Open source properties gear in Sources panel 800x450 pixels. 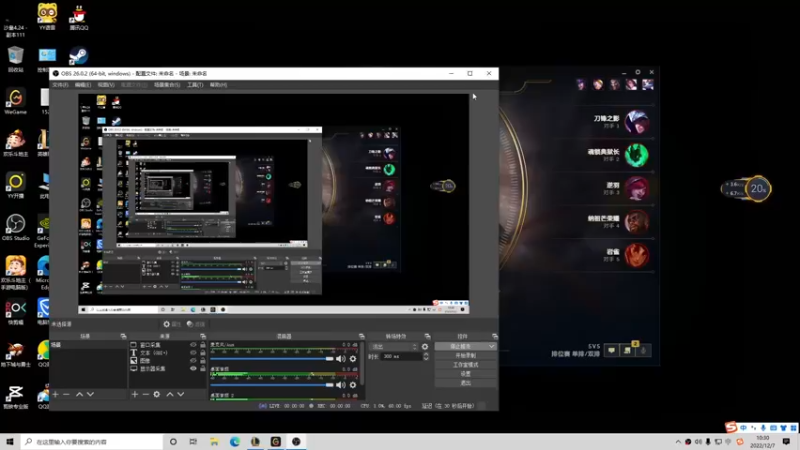pyautogui.click(x=157, y=394)
